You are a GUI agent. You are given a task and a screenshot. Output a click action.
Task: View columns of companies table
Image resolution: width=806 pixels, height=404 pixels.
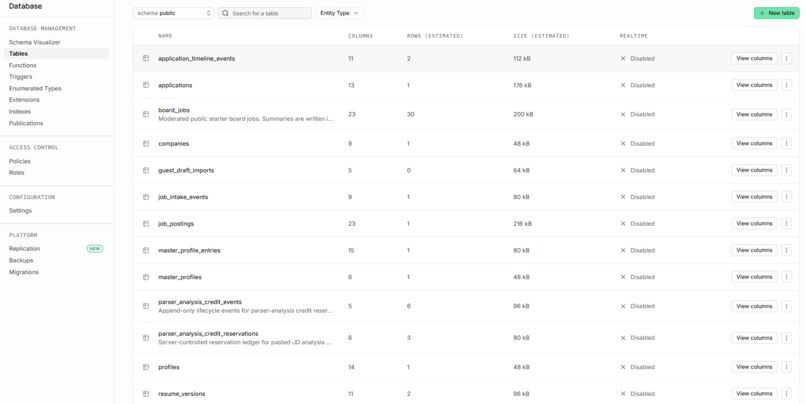(x=754, y=143)
